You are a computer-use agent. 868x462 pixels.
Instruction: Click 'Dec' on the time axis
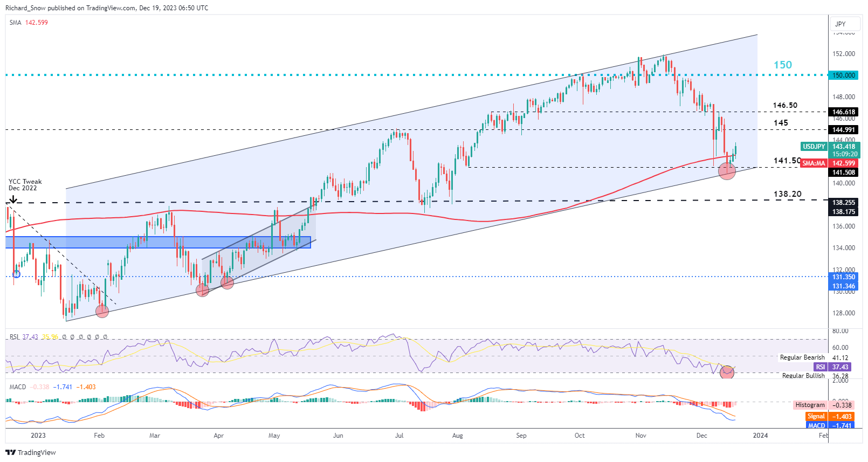[x=701, y=436]
